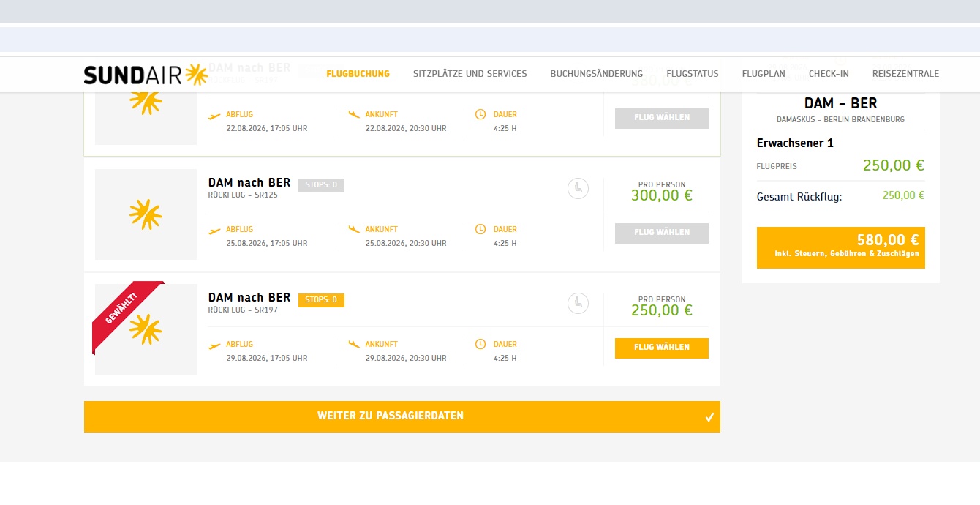Click DAM - BER summary heading
The image size is (980, 505).
tap(841, 103)
